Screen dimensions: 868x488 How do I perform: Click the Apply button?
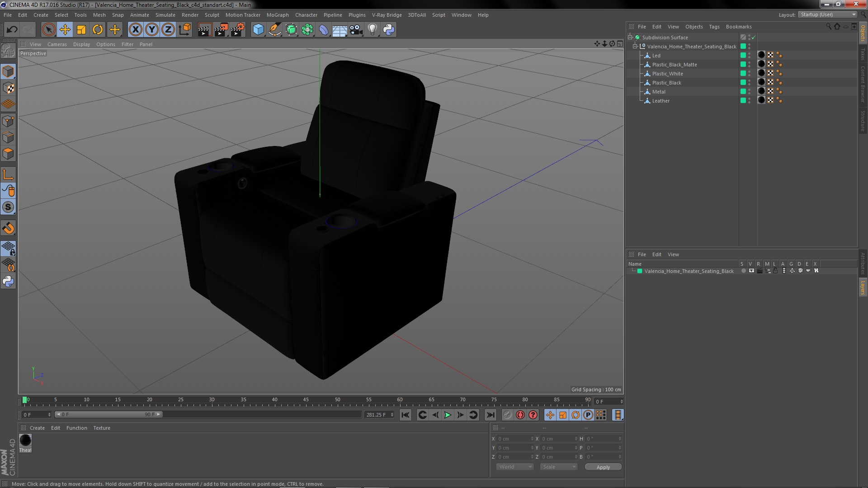[x=603, y=467]
